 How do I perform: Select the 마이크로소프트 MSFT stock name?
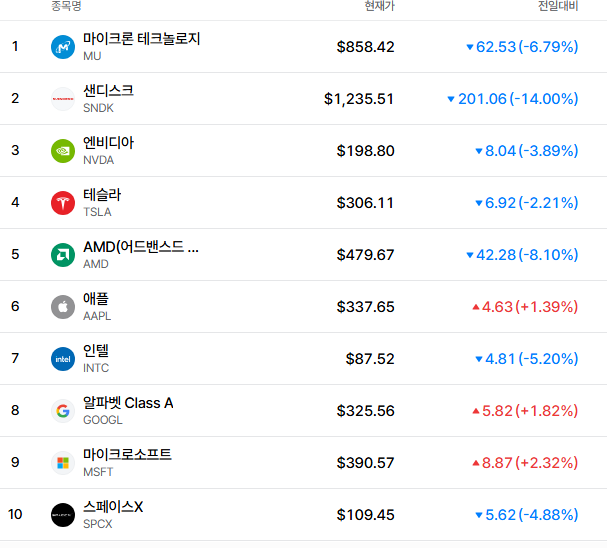(127, 455)
